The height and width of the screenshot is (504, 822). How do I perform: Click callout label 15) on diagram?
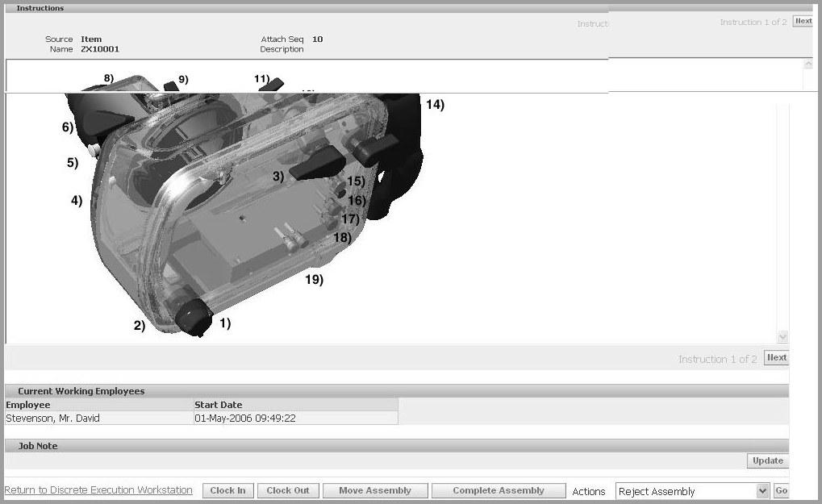click(x=356, y=181)
